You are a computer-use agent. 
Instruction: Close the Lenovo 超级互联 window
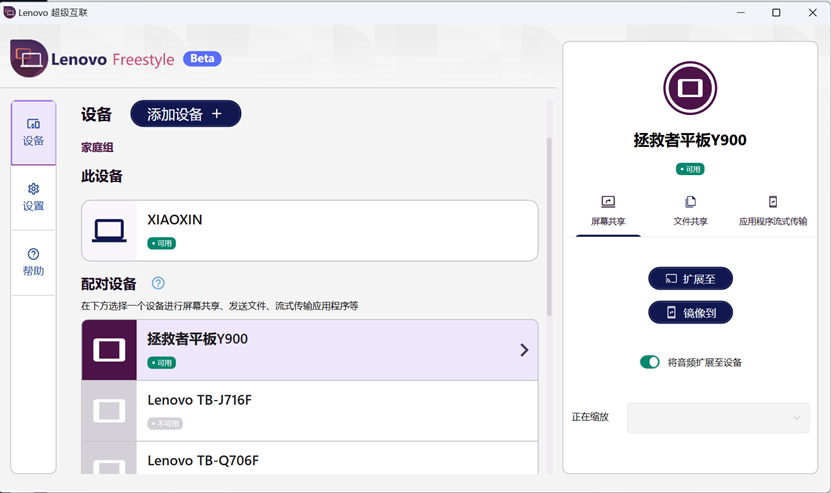[812, 12]
